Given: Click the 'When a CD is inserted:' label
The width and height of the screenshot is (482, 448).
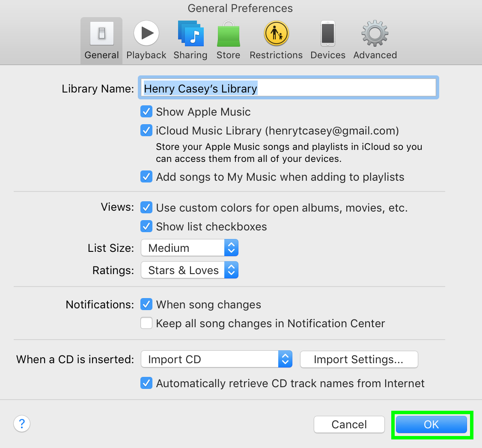Looking at the screenshot, I should 75,359.
